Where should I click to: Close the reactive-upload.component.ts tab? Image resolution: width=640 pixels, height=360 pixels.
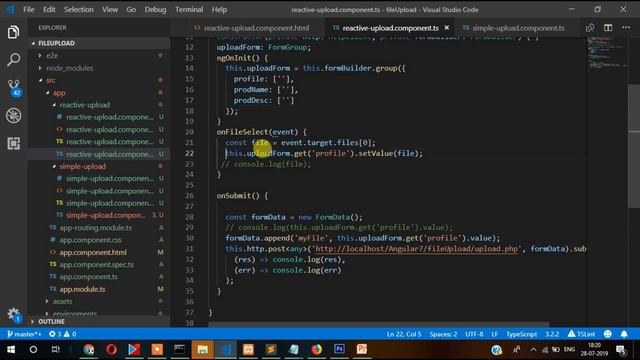coord(447,28)
